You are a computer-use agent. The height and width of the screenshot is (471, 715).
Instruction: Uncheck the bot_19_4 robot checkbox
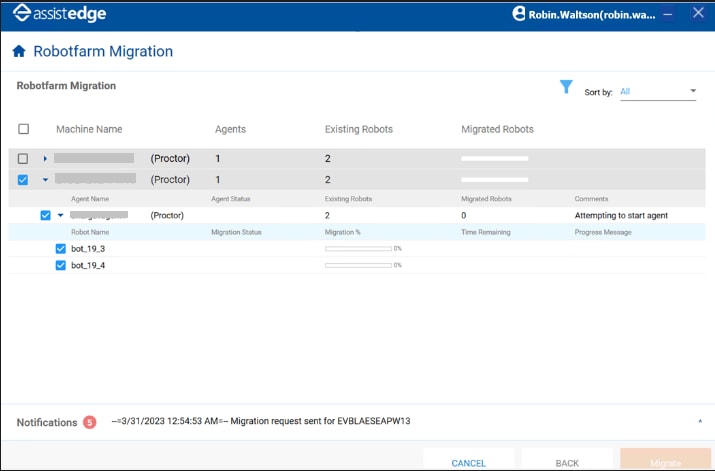(60, 265)
